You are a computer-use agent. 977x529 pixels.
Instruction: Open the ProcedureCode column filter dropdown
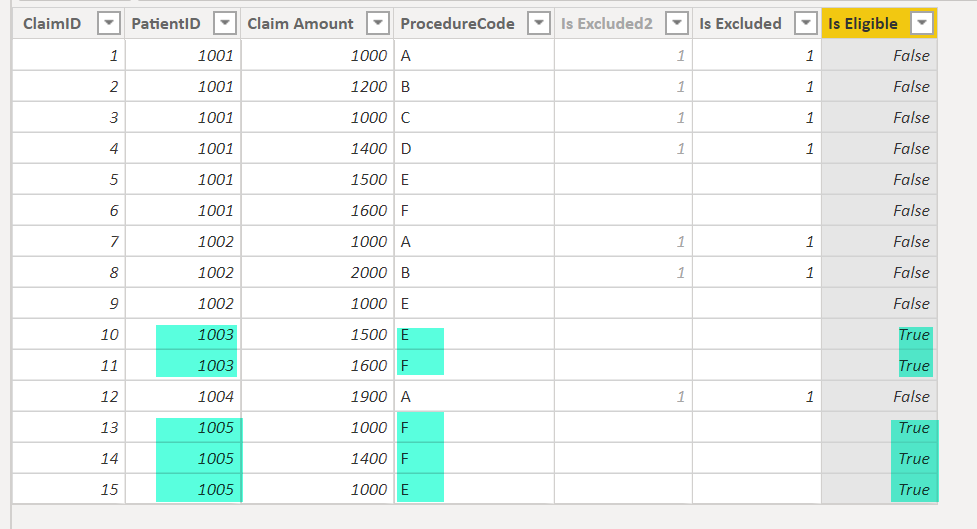[538, 24]
